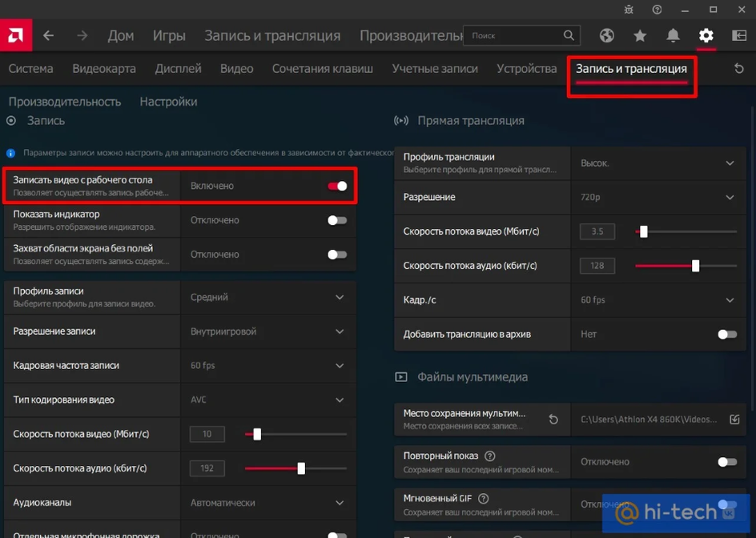Switch to Видео settings tab
The width and height of the screenshot is (756, 538).
[237, 69]
